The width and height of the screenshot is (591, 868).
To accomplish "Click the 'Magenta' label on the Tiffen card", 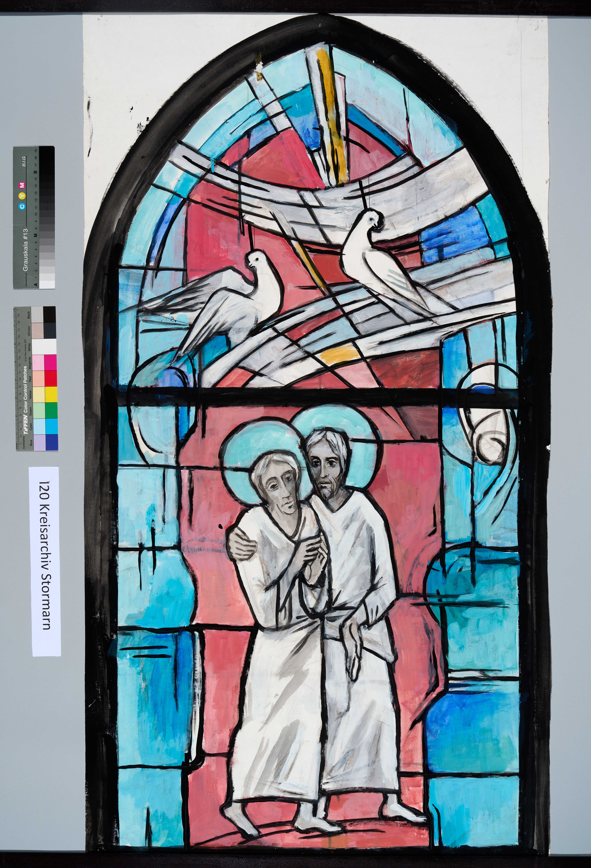I will (30, 363).
